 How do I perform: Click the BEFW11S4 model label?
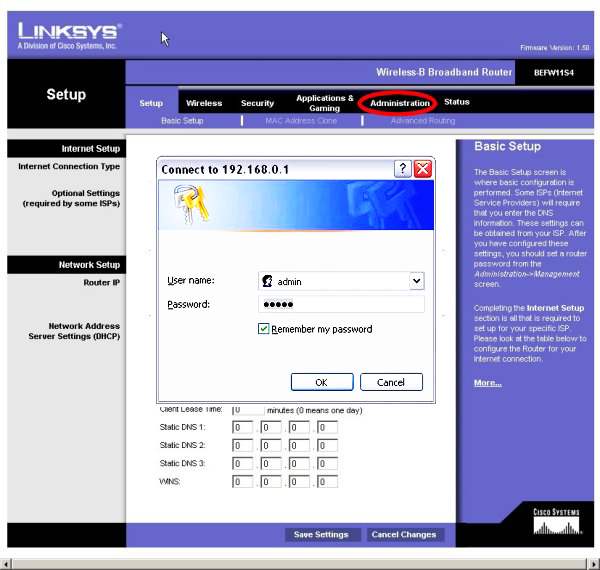pos(554,73)
